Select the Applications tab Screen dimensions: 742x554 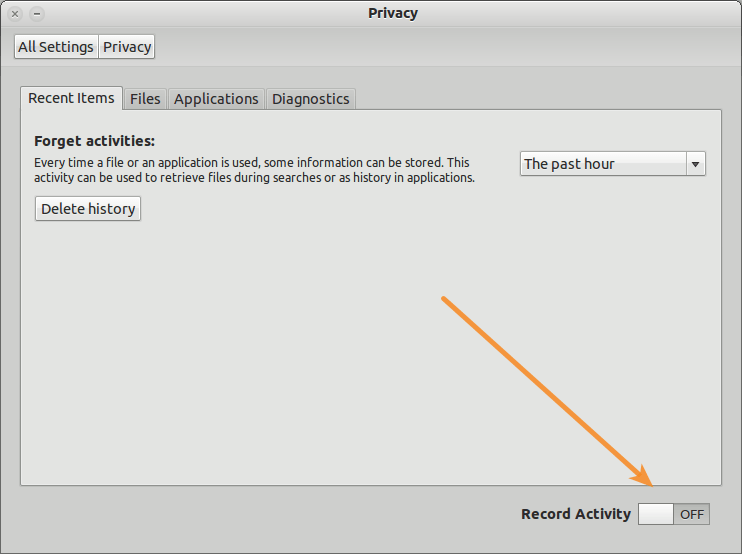(x=216, y=99)
